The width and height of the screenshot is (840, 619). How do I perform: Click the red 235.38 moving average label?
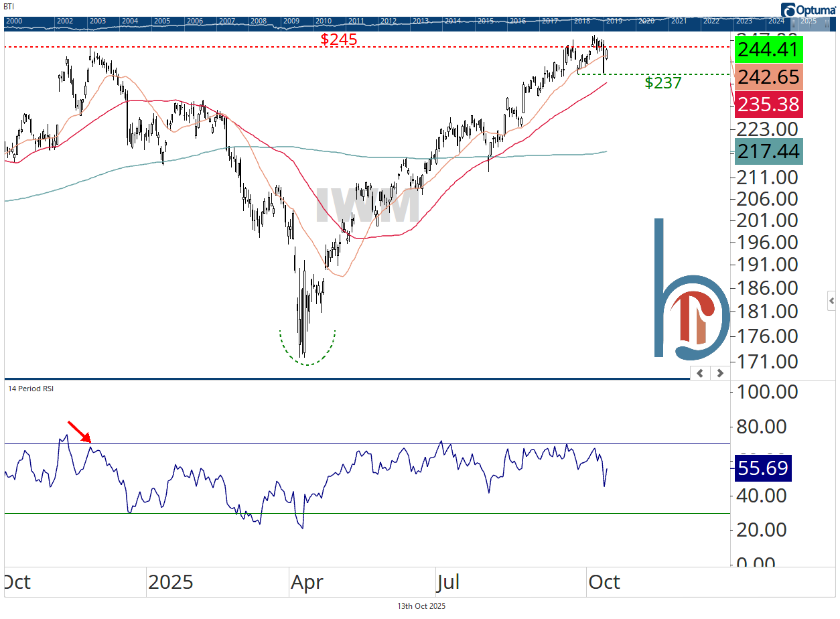(767, 105)
